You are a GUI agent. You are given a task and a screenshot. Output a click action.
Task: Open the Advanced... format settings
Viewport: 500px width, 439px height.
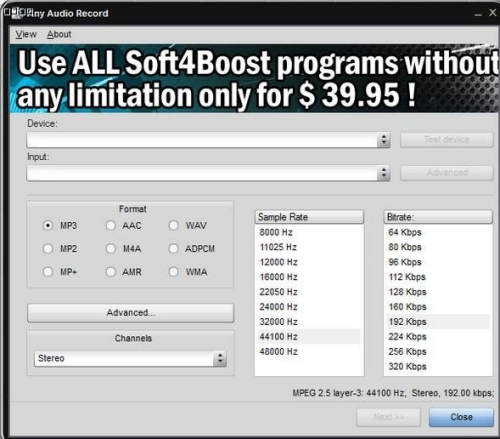coord(131,313)
